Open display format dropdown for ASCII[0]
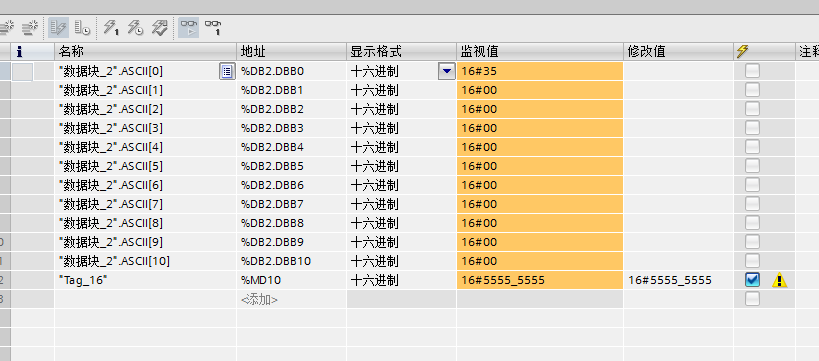Image resolution: width=819 pixels, height=361 pixels. [446, 71]
